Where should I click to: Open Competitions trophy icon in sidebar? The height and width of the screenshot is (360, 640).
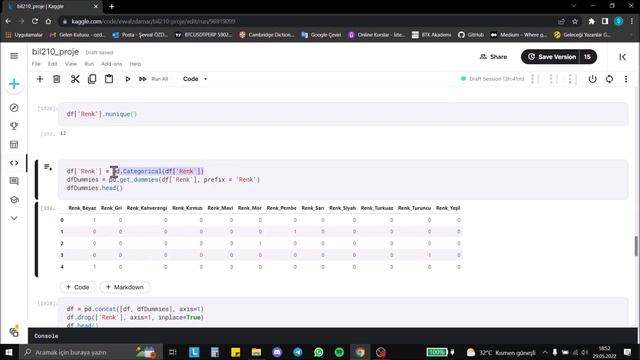[14, 126]
